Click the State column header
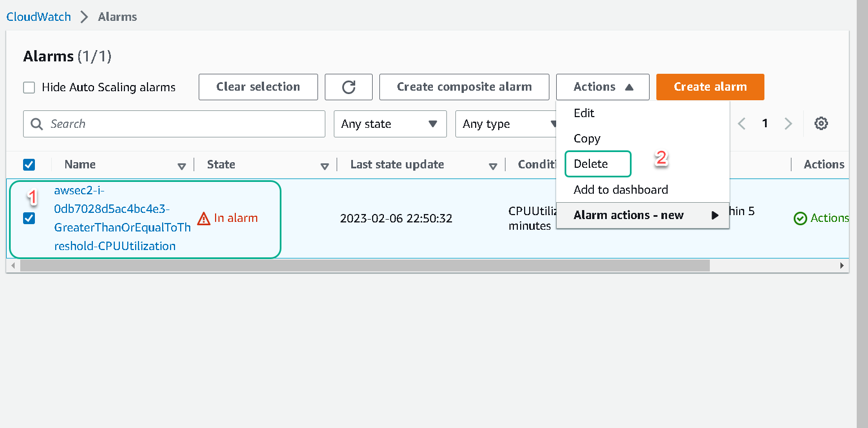This screenshot has height=428, width=868. [221, 164]
